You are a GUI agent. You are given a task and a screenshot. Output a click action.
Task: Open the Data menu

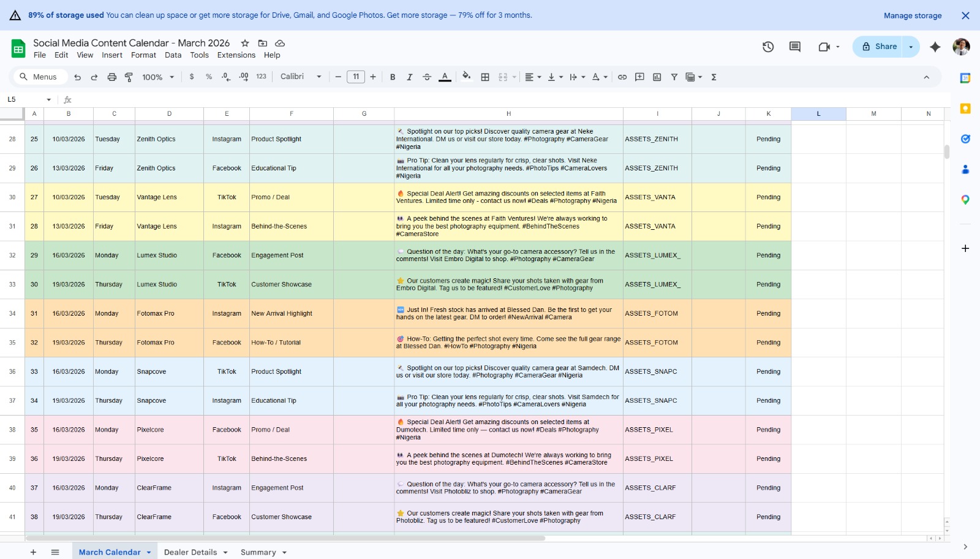click(173, 55)
